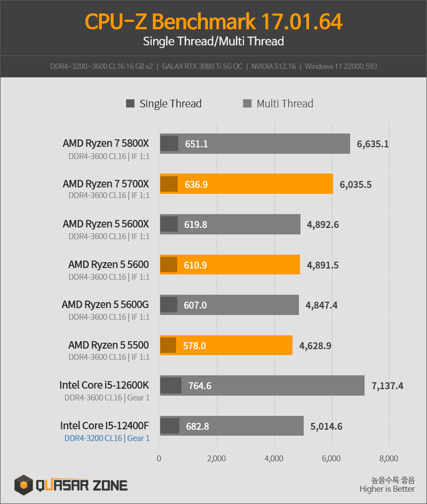
Task: Click the Multi Thread legend swatch
Action: pyautogui.click(x=247, y=104)
